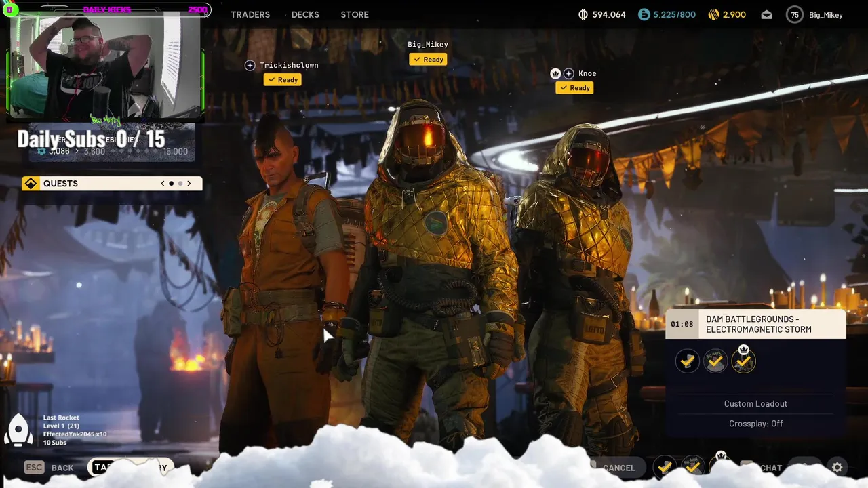Select the first squad avatar in map panel
The width and height of the screenshot is (868, 488).
pyautogui.click(x=687, y=361)
